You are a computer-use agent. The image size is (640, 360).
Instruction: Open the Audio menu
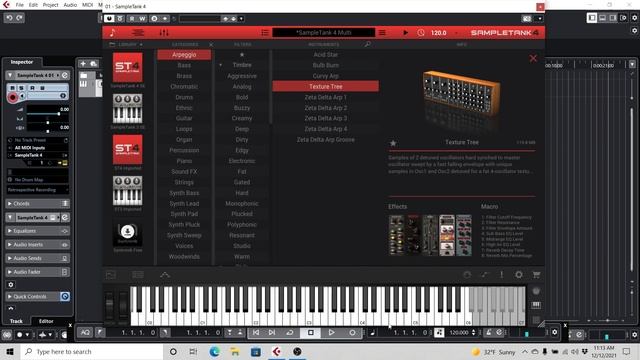tap(70, 5)
